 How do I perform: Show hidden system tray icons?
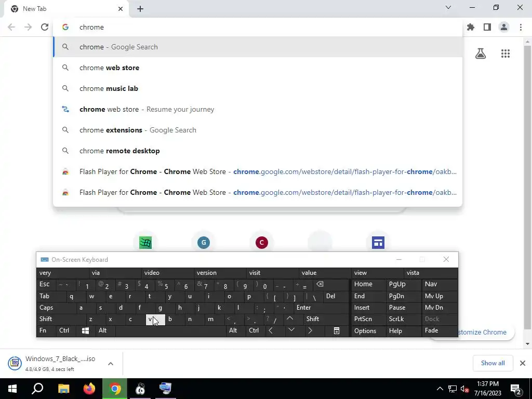pyautogui.click(x=440, y=389)
